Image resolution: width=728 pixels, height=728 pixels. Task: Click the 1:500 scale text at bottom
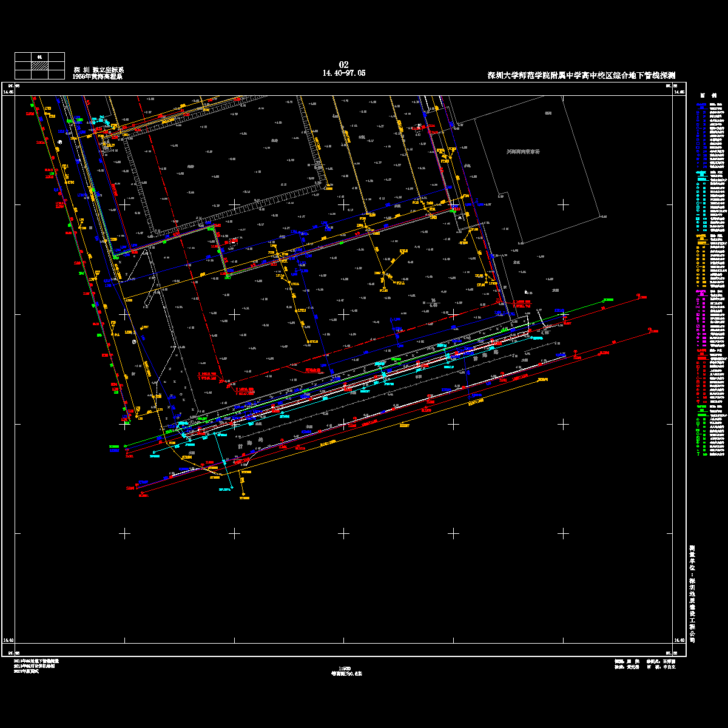(x=345, y=668)
